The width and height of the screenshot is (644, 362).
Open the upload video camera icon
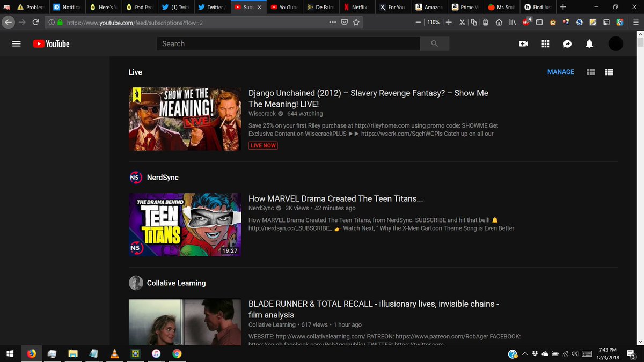[x=524, y=44]
